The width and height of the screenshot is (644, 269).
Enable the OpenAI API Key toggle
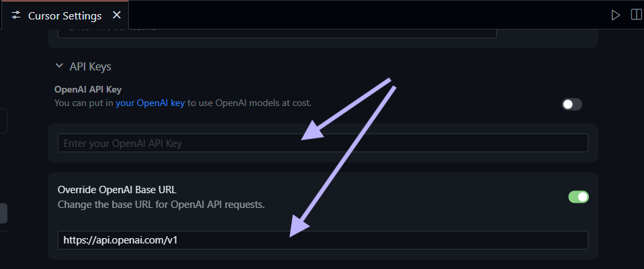pos(571,104)
